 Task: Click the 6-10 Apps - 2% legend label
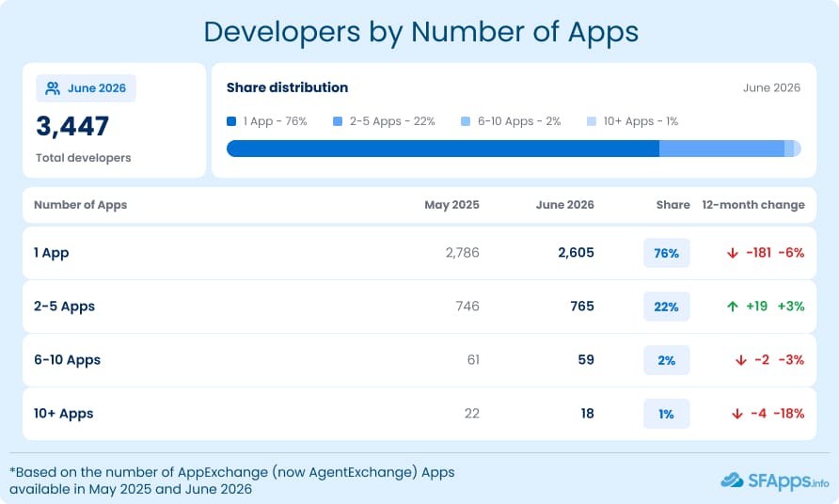point(519,121)
